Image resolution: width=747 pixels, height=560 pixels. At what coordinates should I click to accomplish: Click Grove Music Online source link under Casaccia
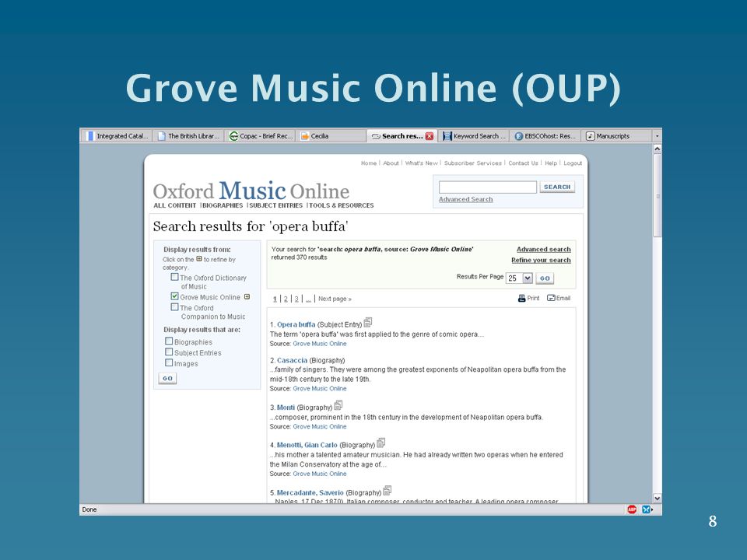pos(320,389)
